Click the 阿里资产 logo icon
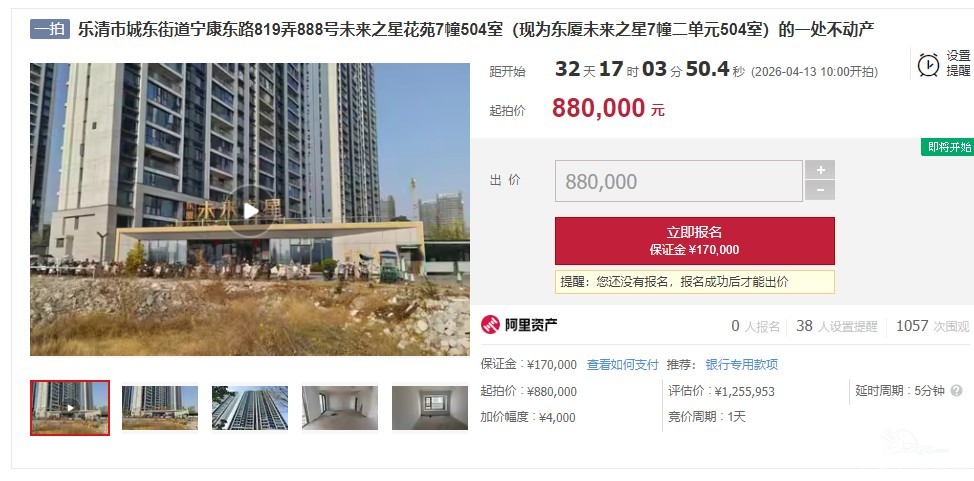 490,324
